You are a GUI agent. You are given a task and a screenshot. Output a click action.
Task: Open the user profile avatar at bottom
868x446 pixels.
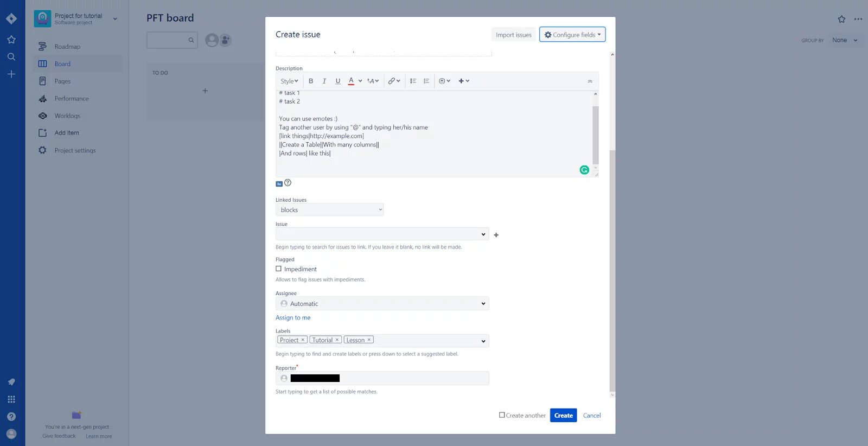(11, 434)
